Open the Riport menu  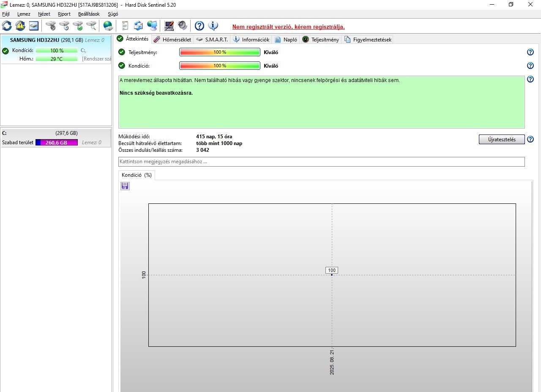[64, 14]
